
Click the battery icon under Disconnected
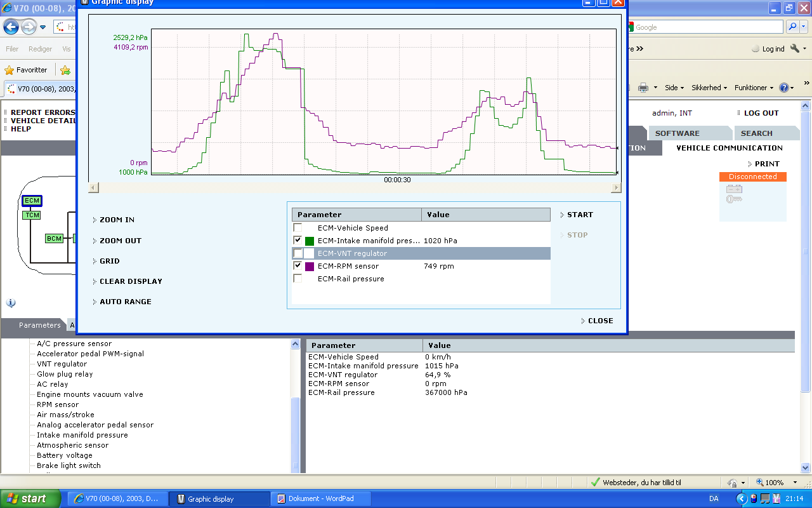click(x=734, y=189)
